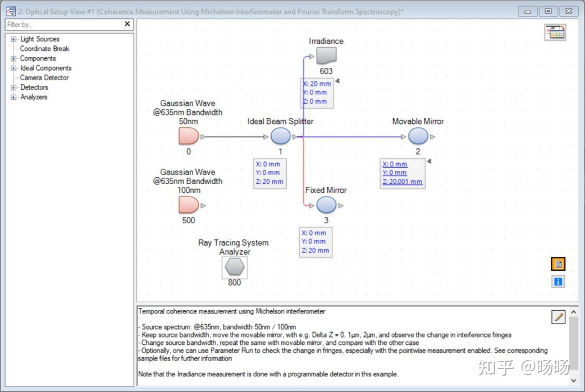Select the Movable Mirror element

point(418,136)
